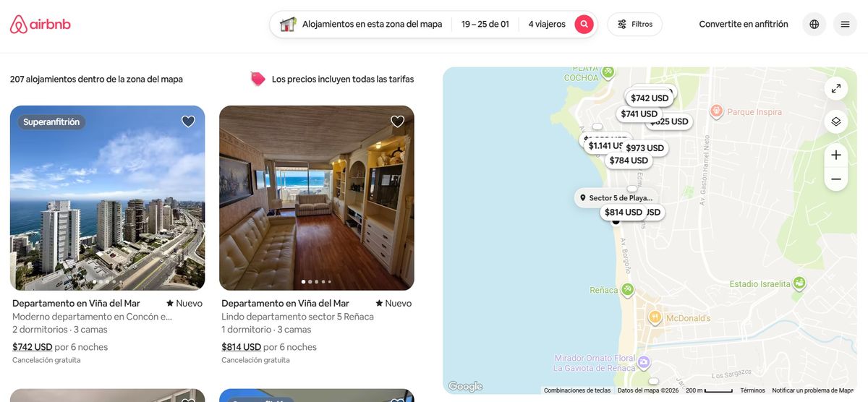The height and width of the screenshot is (402, 868).
Task: Save the Reñaca sector 5 listing heart
Action: point(397,121)
